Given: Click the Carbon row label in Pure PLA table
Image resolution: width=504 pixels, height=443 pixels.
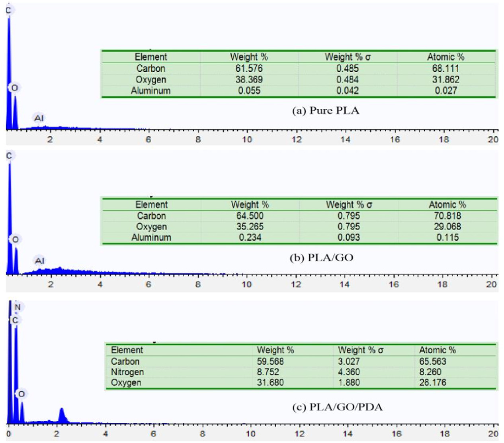Looking at the screenshot, I should [150, 69].
